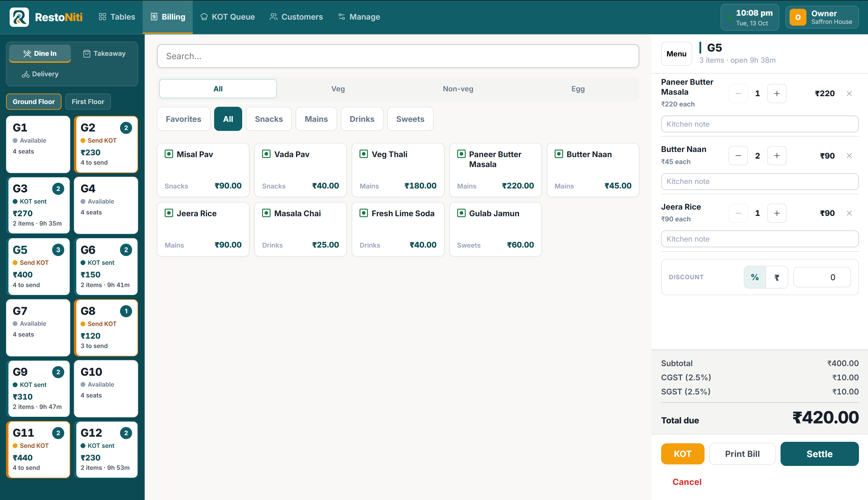868x500 pixels.
Task: Show the Drinks category
Action: click(x=362, y=119)
